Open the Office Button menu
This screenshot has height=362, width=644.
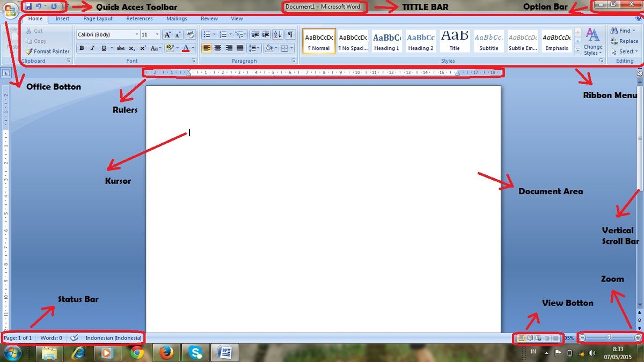[x=10, y=11]
